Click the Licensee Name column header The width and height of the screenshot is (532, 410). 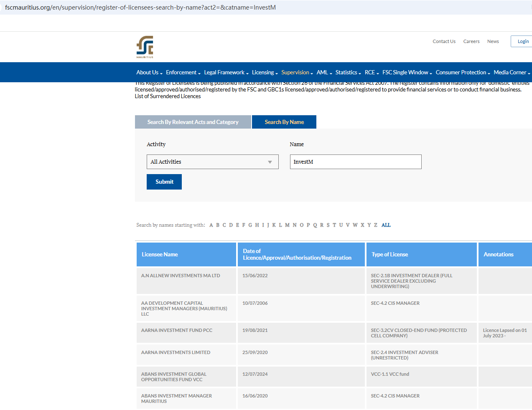pos(186,254)
